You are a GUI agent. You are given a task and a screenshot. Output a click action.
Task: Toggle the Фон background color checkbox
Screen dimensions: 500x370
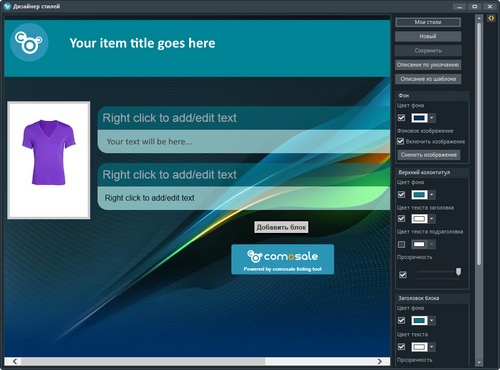click(401, 118)
